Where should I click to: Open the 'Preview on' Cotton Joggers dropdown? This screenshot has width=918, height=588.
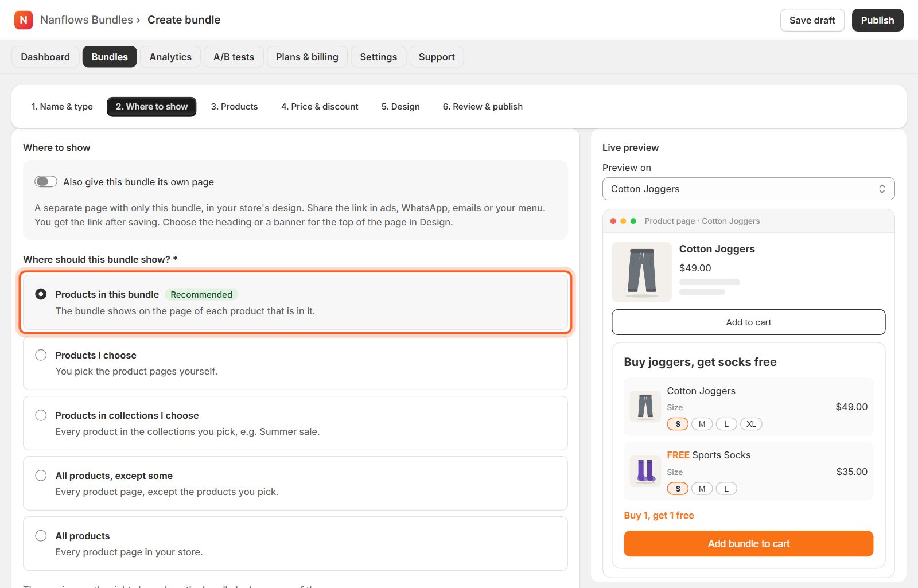(748, 189)
